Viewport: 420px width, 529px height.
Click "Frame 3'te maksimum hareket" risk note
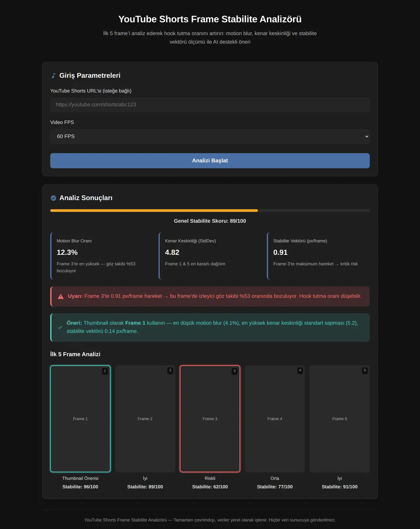[x=315, y=264]
